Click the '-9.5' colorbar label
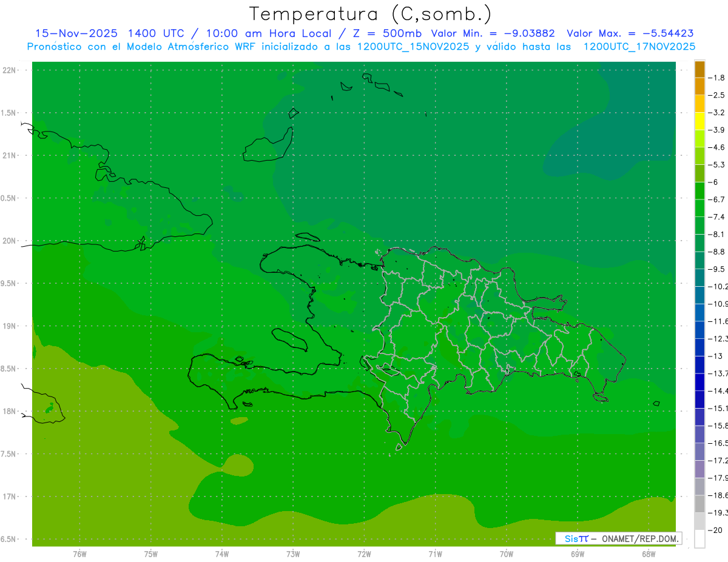Viewport: 728px width, 562px height. (x=716, y=269)
